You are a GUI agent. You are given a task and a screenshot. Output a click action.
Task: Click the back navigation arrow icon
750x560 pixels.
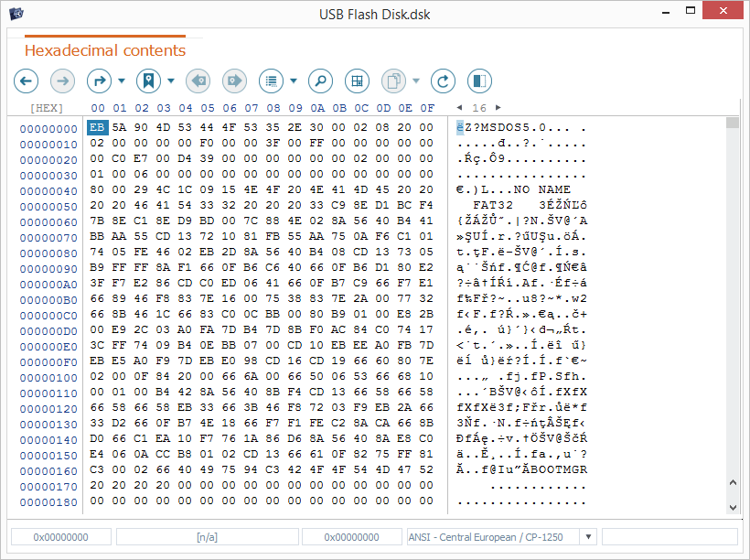point(27,81)
